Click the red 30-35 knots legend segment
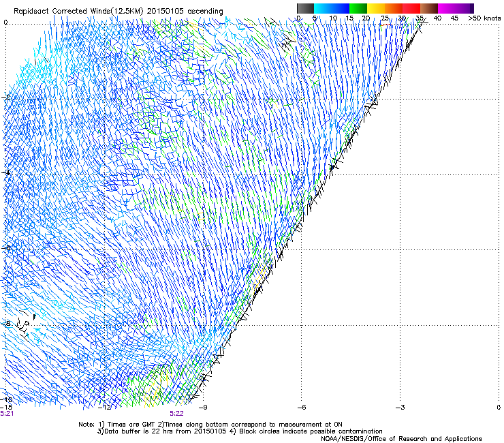Viewport: 504px width, 443px height. pyautogui.click(x=411, y=8)
